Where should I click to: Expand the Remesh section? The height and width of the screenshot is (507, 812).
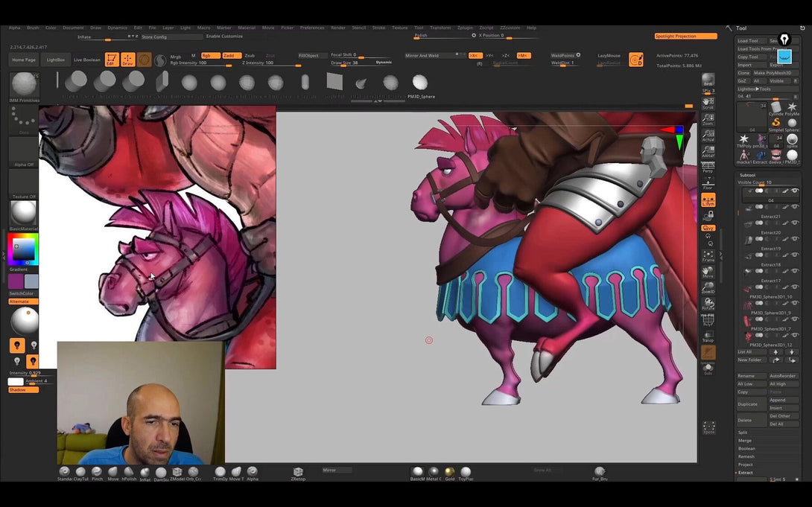(746, 456)
